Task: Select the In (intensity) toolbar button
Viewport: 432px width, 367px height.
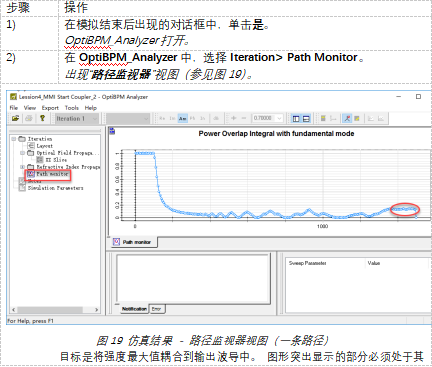Action: pyautogui.click(x=203, y=118)
